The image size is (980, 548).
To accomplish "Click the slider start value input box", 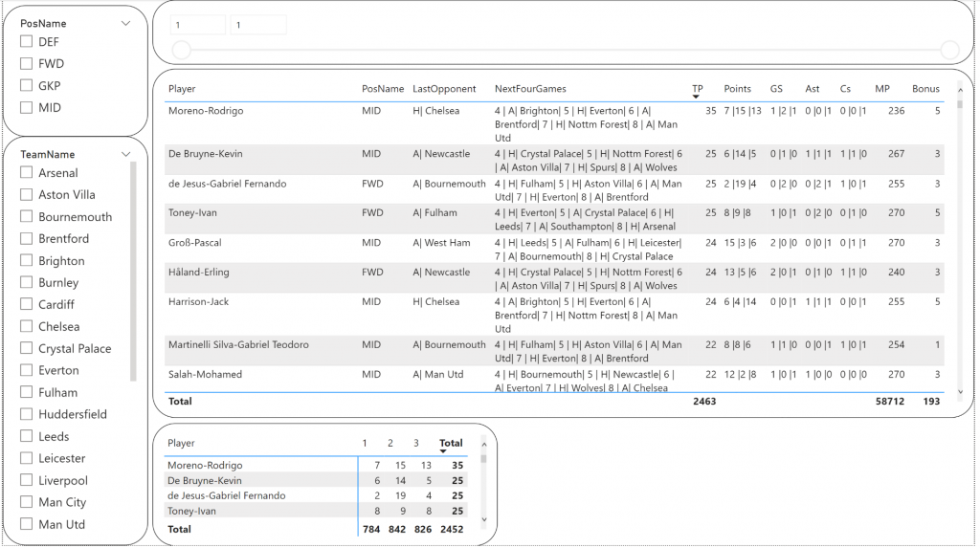I will coord(198,25).
